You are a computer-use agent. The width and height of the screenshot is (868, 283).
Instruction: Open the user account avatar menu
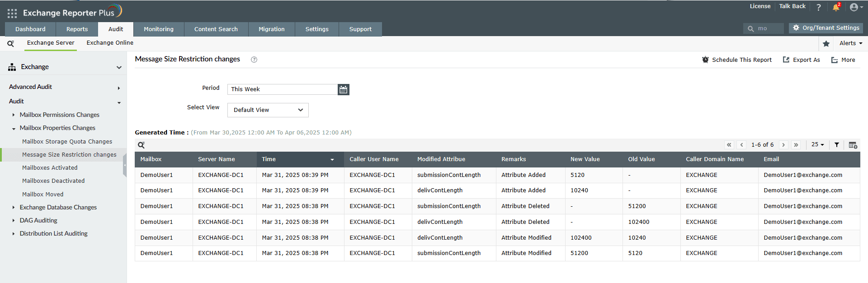(x=856, y=7)
